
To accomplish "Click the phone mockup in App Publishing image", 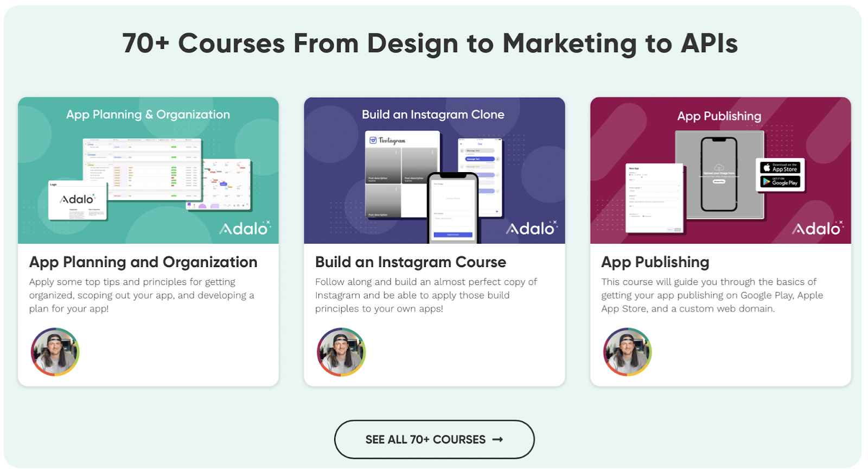I will pos(719,174).
